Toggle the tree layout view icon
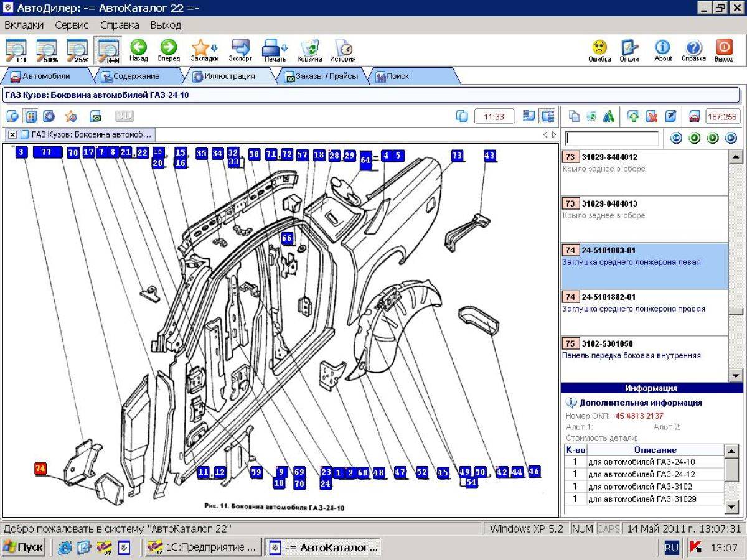Image resolution: width=747 pixels, height=560 pixels. [548, 116]
